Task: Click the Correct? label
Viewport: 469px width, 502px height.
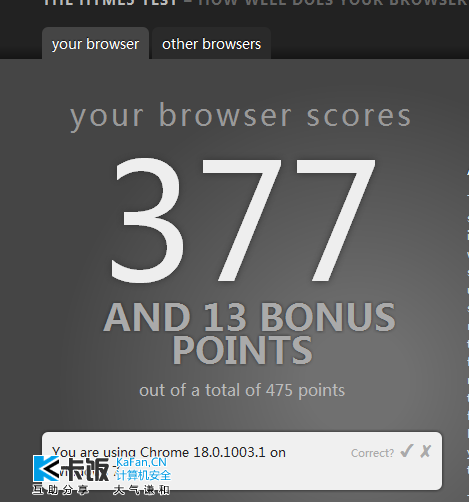Action: [x=372, y=453]
